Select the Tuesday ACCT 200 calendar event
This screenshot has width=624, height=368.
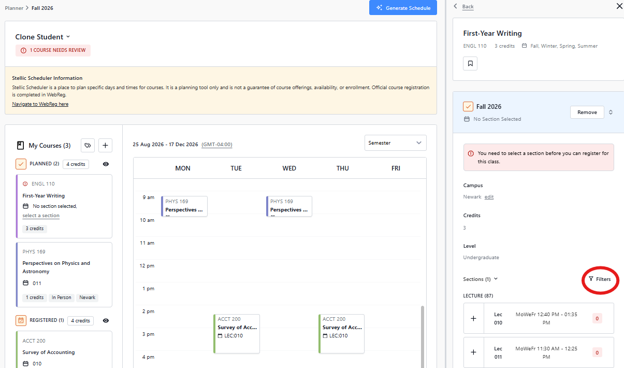(237, 334)
